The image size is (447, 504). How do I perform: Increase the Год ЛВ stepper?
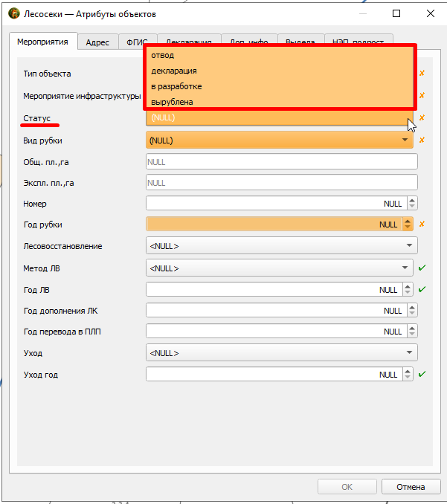[x=408, y=286]
